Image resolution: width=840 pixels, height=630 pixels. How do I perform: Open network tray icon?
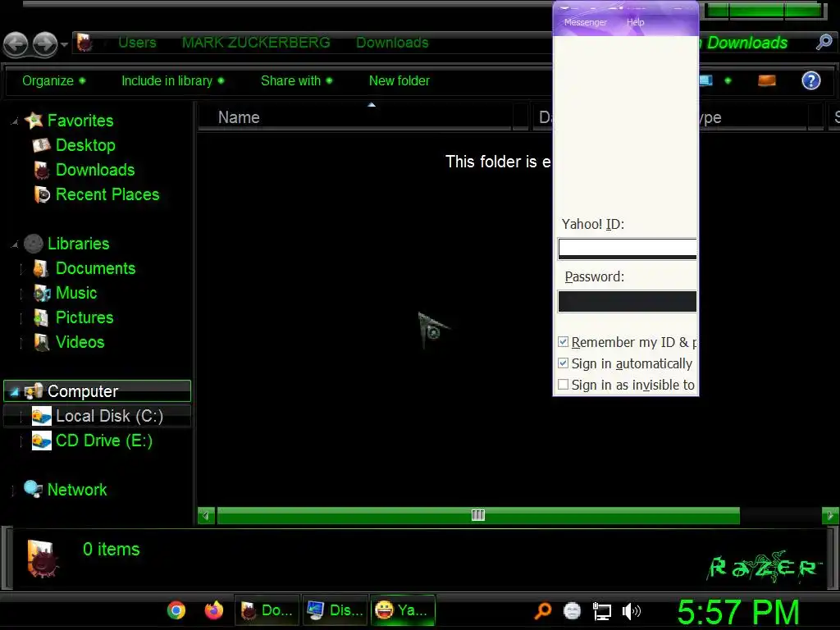[x=601, y=611]
